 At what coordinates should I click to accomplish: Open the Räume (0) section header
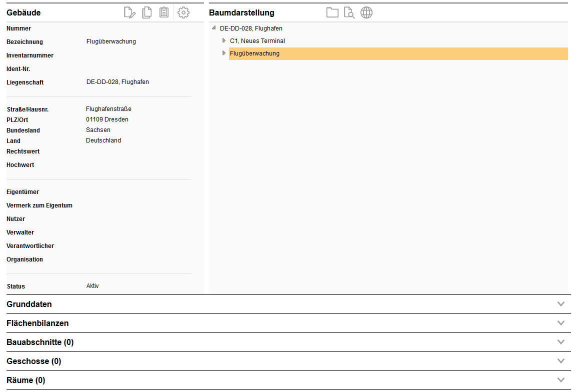click(26, 380)
